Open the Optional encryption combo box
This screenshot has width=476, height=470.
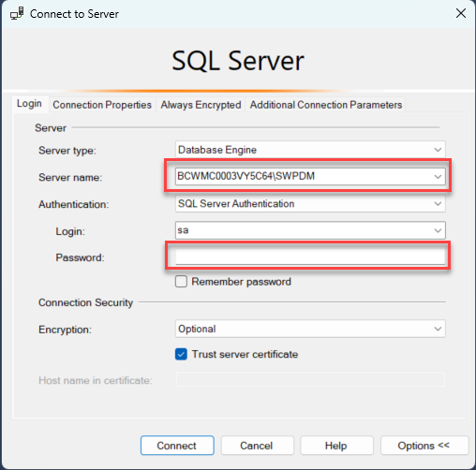point(310,329)
